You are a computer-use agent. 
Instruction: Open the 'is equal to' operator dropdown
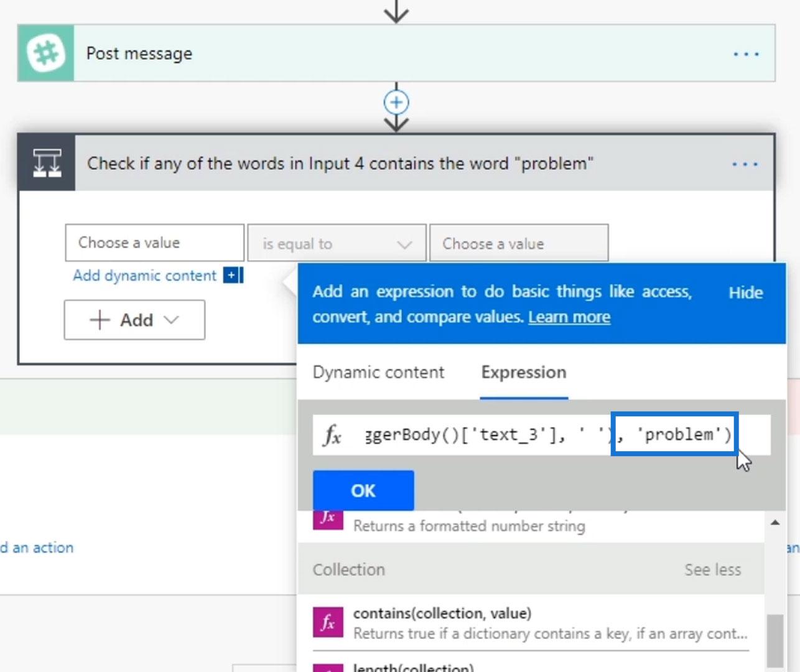tap(337, 243)
